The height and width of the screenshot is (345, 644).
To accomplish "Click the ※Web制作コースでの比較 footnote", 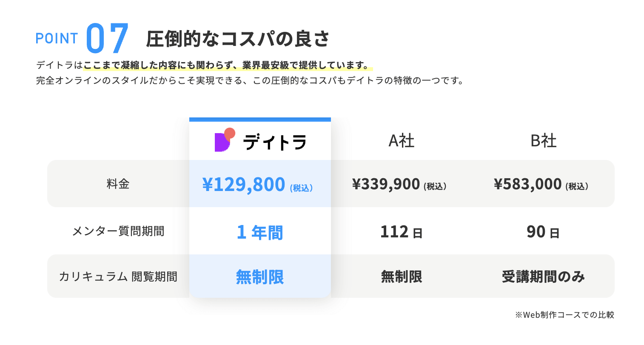I will pos(564,315).
